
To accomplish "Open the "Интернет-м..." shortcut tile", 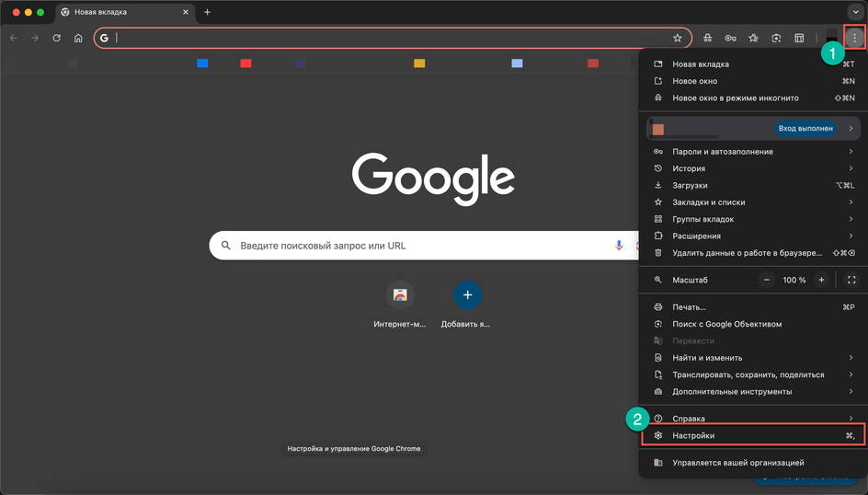I will [x=400, y=305].
